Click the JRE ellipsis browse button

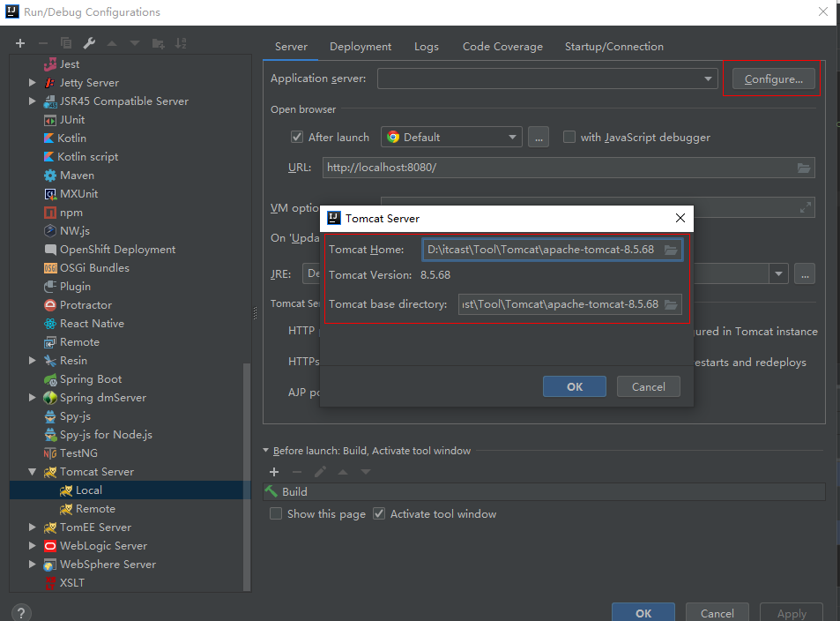click(x=805, y=274)
